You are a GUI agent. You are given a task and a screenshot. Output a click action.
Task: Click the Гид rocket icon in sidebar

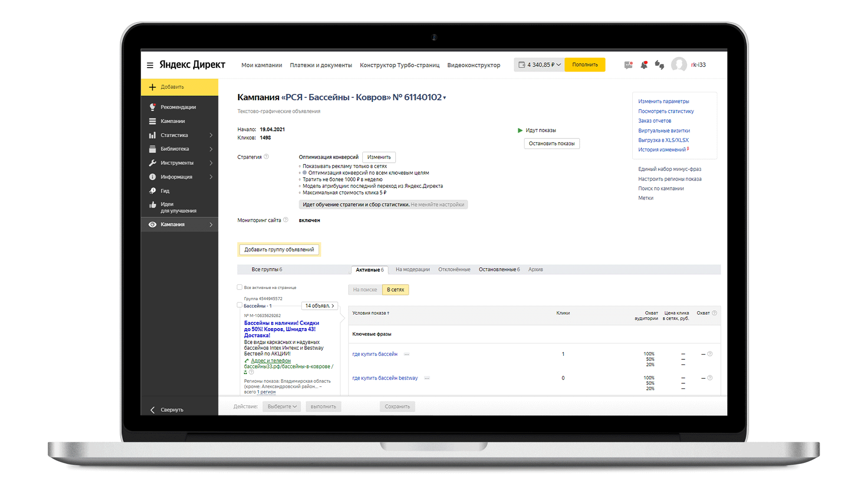152,191
